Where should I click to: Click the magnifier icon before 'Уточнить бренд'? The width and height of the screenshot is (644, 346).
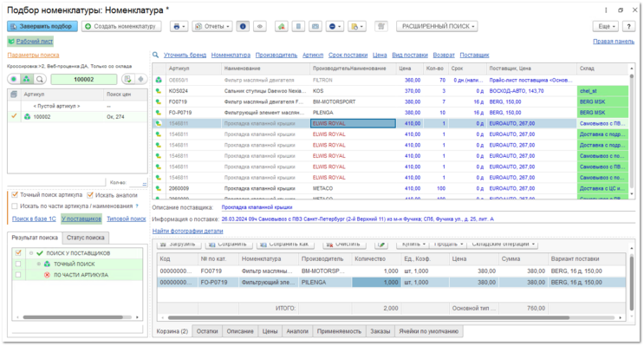coord(156,55)
